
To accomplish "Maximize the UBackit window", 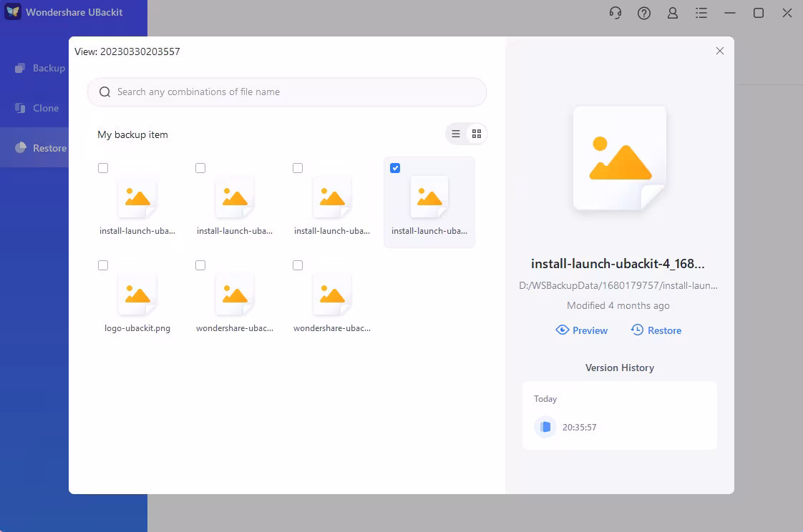I will pos(759,13).
